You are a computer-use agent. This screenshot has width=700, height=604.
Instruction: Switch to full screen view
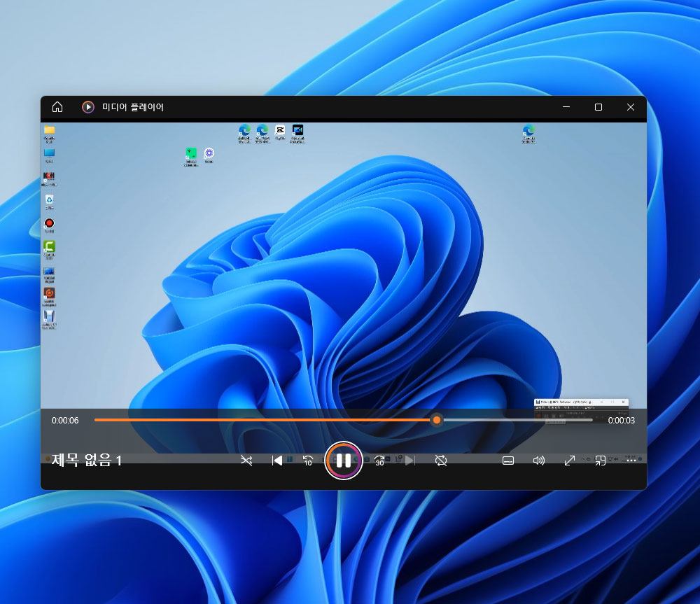[570, 461]
